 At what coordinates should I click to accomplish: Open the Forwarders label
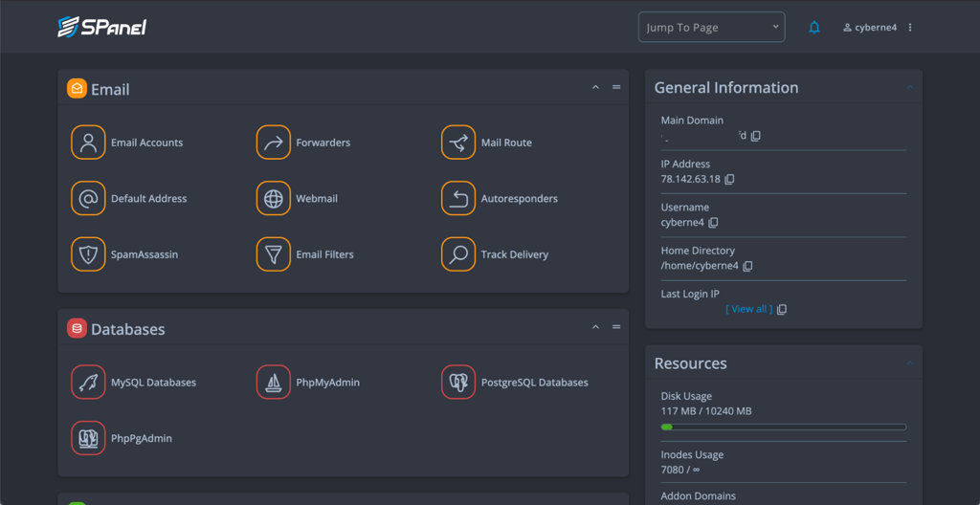pyautogui.click(x=323, y=143)
